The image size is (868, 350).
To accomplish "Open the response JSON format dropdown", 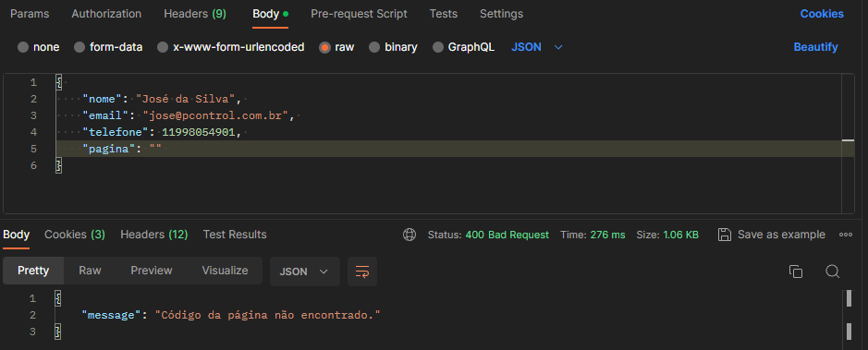I will 304,272.
